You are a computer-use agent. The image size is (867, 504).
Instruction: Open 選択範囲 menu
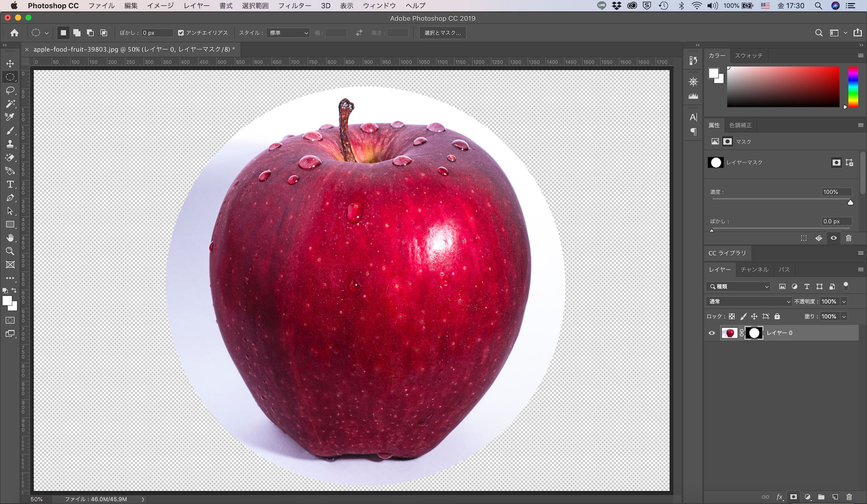255,5
